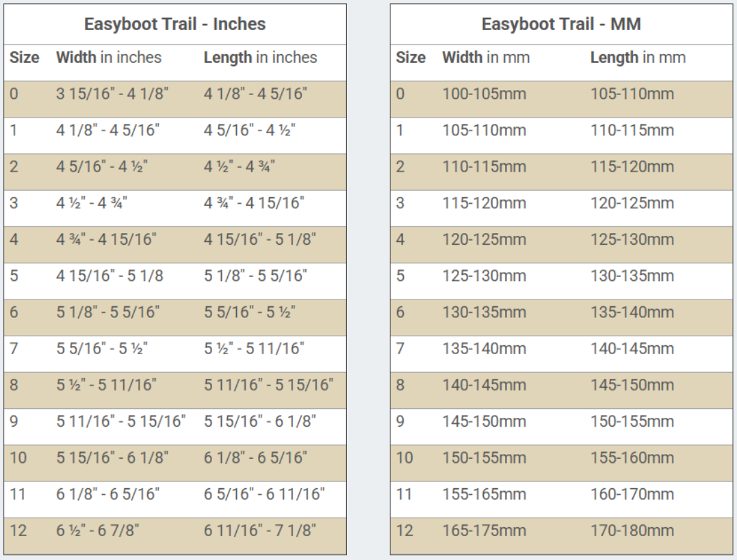Select "Length in inches" column header

coord(260,57)
